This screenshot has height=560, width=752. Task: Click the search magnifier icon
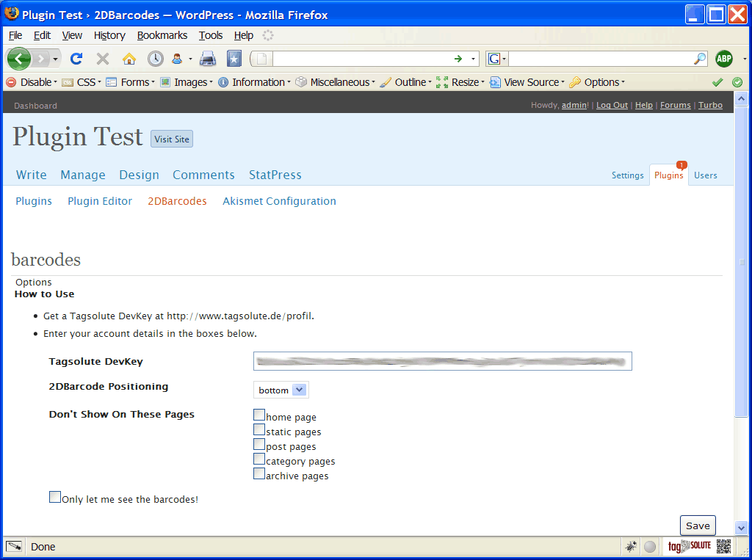point(700,59)
